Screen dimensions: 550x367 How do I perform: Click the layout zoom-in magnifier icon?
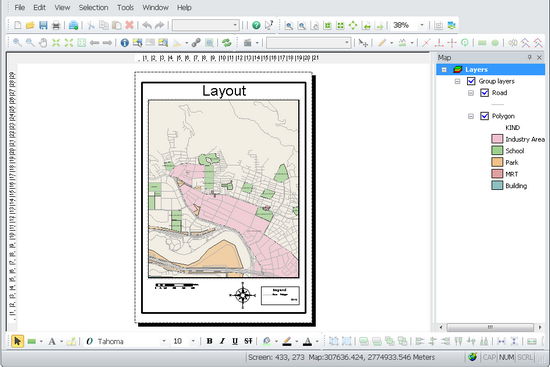click(289, 26)
